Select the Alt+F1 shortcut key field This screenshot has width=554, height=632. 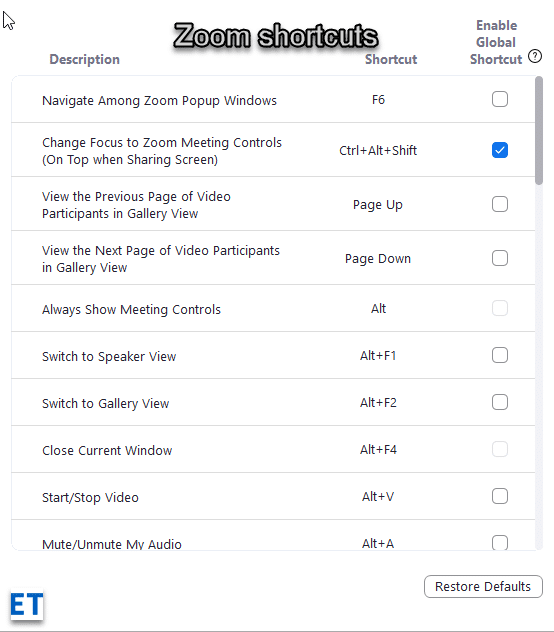pos(378,356)
